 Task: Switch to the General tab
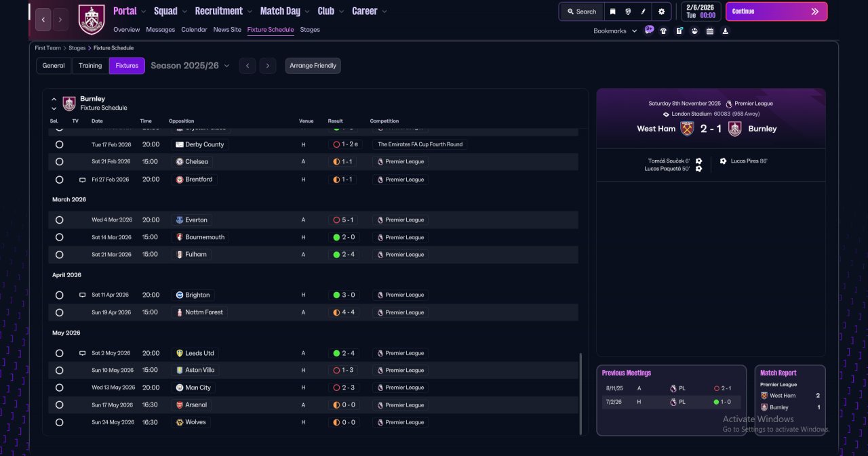tap(54, 66)
